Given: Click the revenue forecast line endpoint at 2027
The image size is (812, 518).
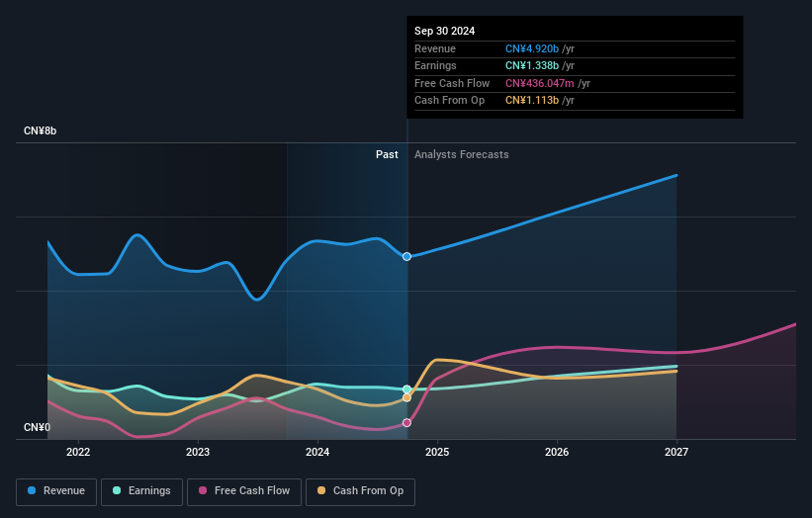Looking at the screenshot, I should 676,176.
